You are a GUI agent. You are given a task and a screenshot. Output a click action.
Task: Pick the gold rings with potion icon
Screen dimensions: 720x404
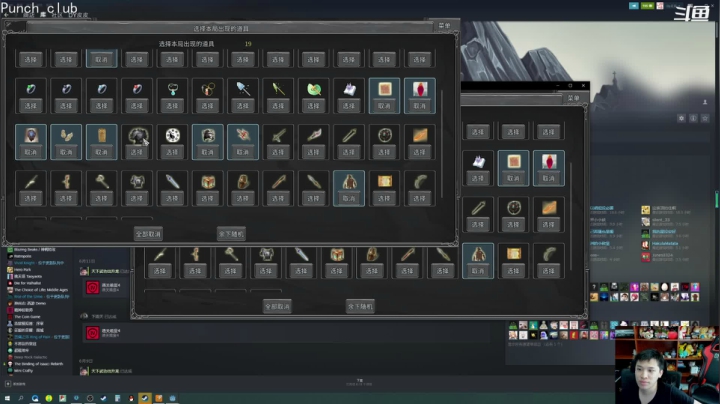click(208, 89)
